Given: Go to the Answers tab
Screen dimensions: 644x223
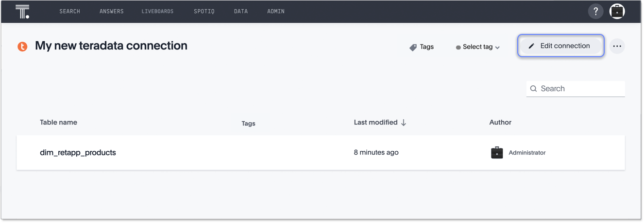Looking at the screenshot, I should click(111, 11).
